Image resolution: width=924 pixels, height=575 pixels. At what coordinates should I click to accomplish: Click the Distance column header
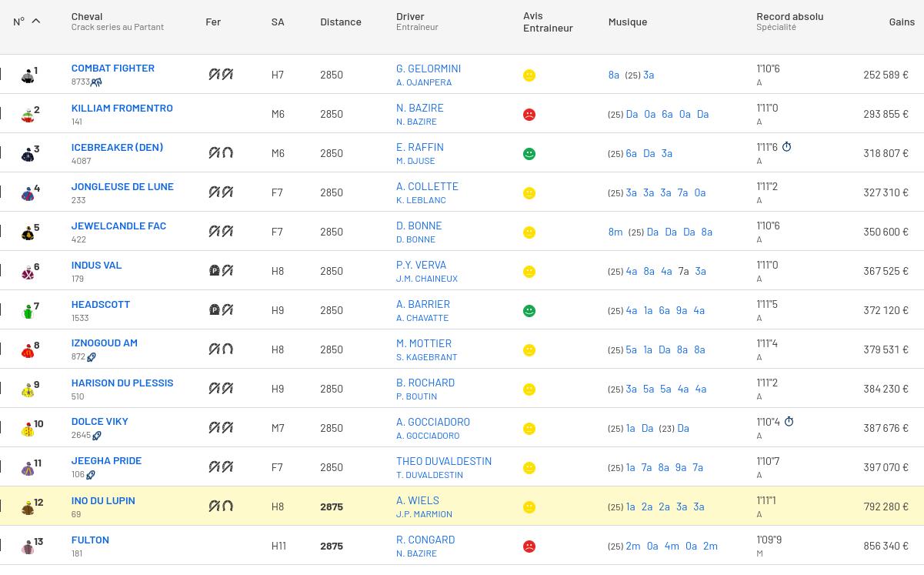(340, 22)
